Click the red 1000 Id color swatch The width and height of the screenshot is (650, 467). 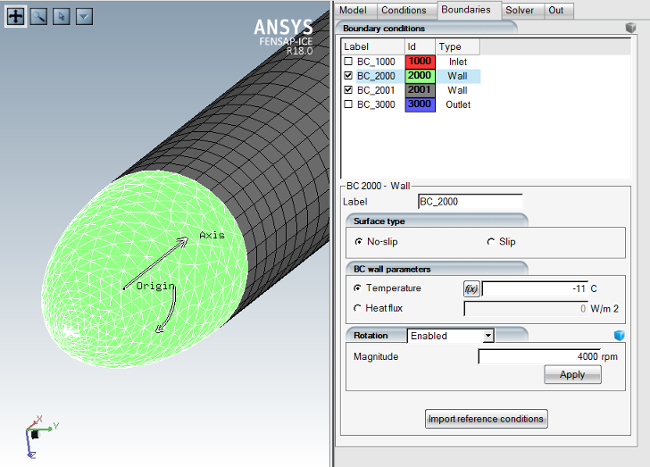[419, 62]
